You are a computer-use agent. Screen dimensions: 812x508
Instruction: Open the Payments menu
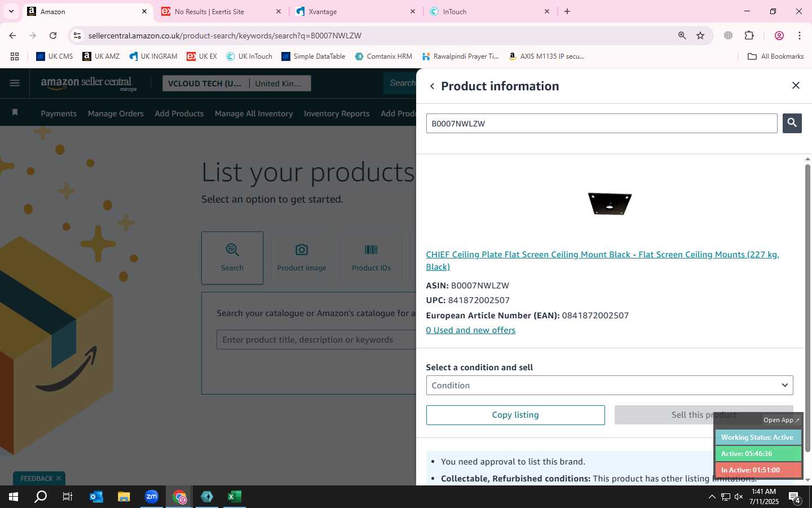pyautogui.click(x=59, y=113)
